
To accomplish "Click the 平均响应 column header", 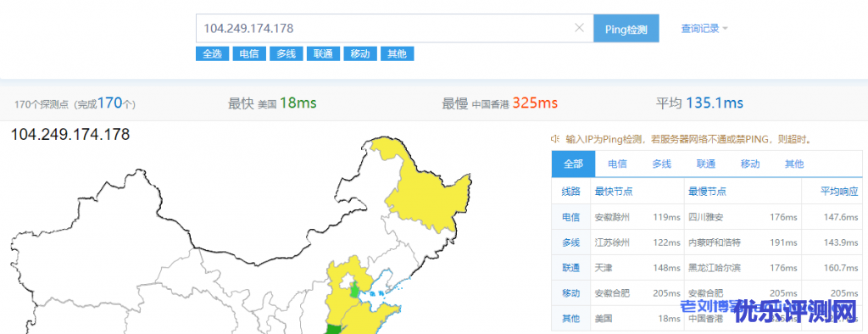I will (839, 192).
